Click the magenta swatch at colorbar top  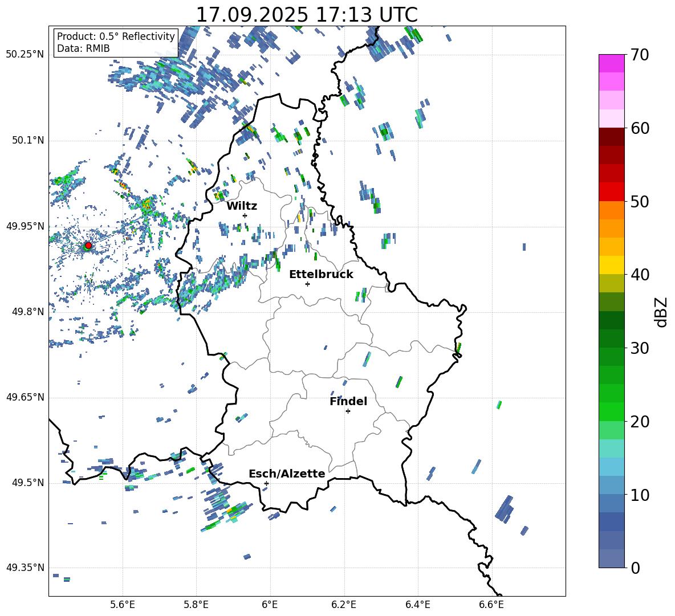[x=612, y=63]
